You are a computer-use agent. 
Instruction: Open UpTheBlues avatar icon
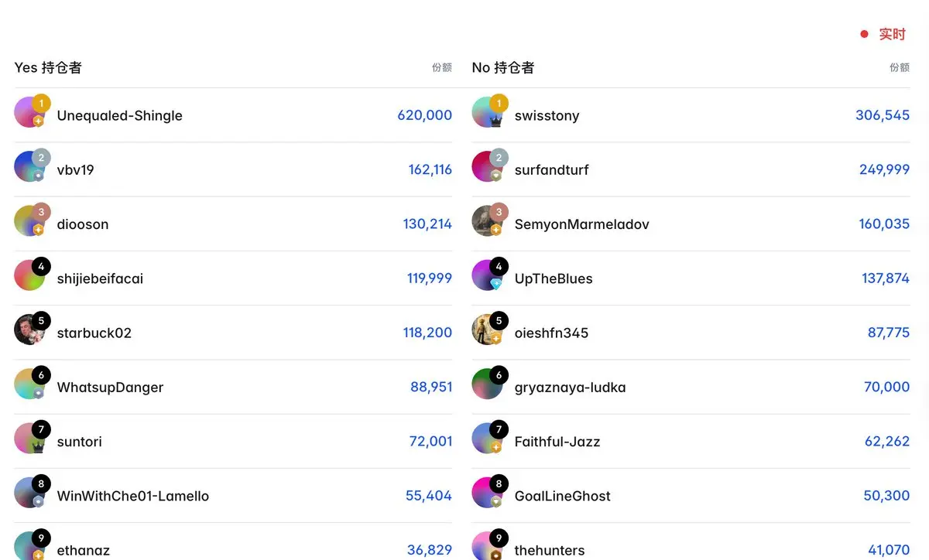pyautogui.click(x=487, y=275)
